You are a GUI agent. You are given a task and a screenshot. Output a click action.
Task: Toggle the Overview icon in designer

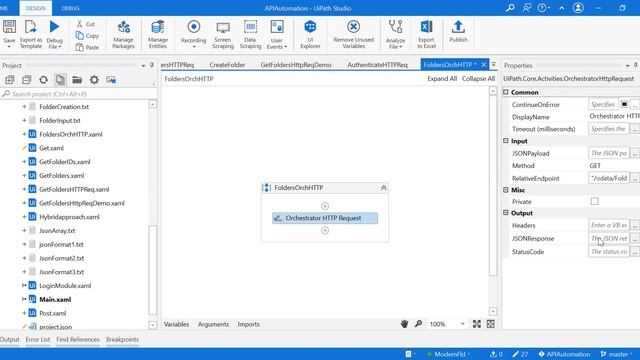[491, 324]
